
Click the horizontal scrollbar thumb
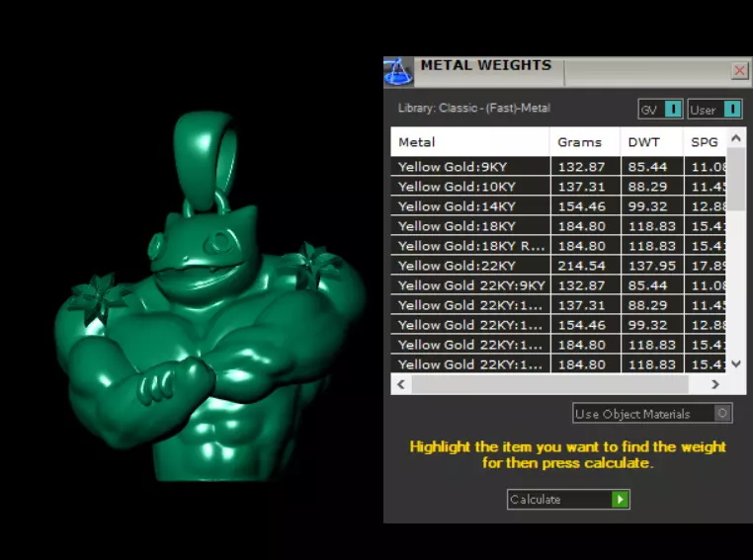pyautogui.click(x=549, y=384)
